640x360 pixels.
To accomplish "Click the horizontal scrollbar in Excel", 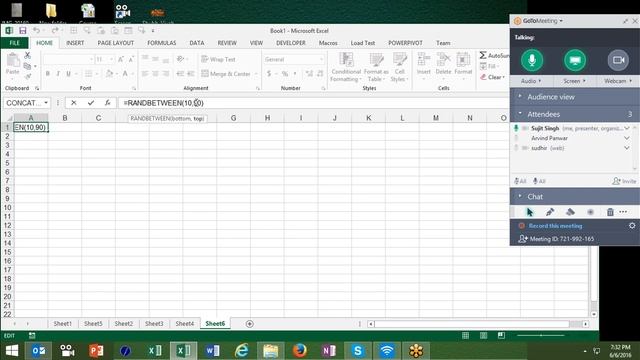I will tap(472, 324).
